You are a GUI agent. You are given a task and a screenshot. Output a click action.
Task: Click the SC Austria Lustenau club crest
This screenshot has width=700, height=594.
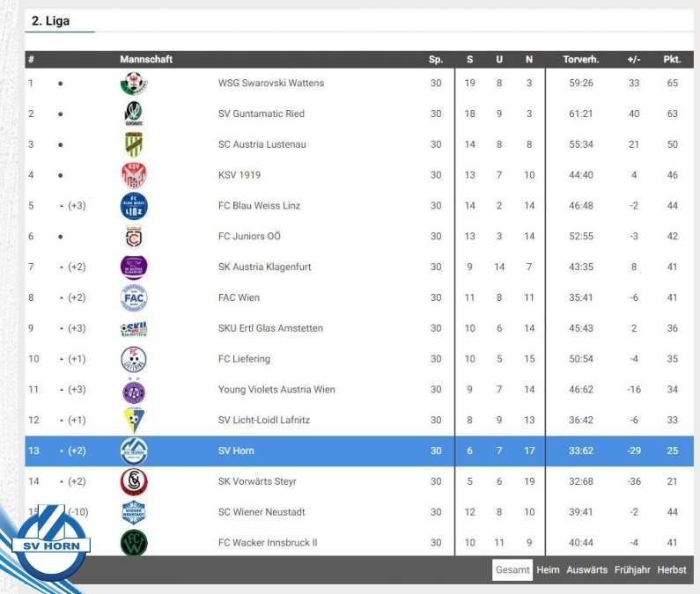click(134, 144)
